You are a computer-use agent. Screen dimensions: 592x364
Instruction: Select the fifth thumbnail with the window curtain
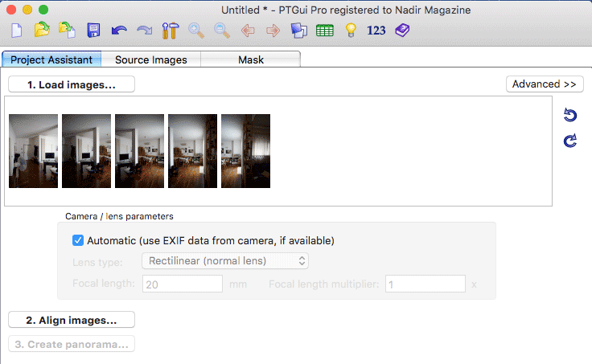click(x=246, y=151)
